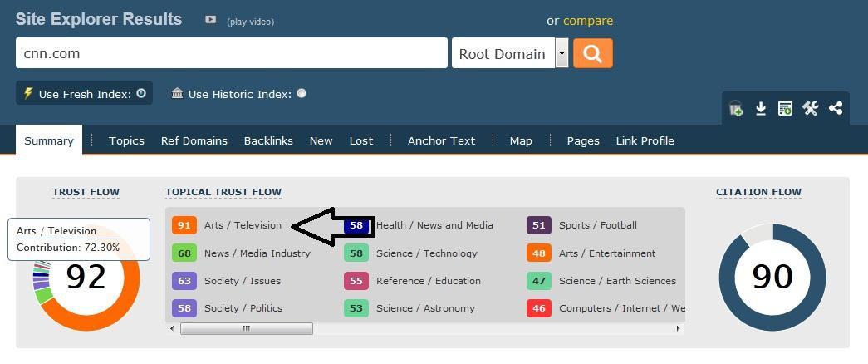This screenshot has height=364, width=868.
Task: Click the create report icon
Action: point(785,109)
